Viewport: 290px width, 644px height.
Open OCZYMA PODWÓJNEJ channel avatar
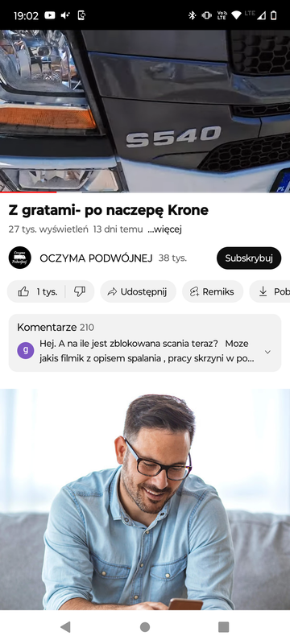pyautogui.click(x=19, y=258)
